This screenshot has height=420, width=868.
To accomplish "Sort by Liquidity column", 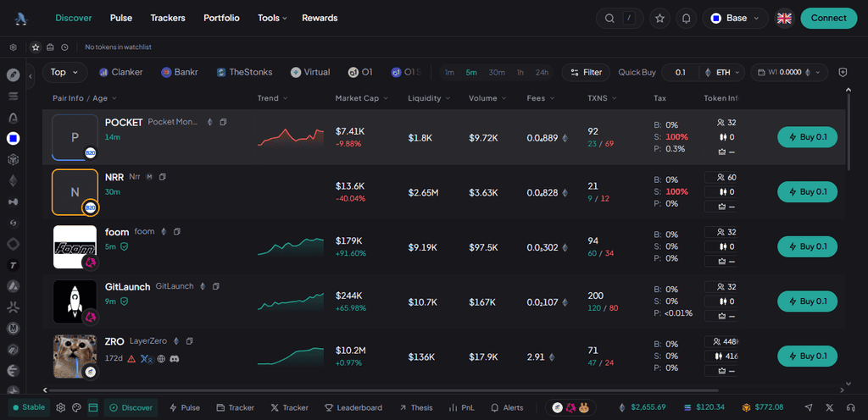I will point(429,98).
